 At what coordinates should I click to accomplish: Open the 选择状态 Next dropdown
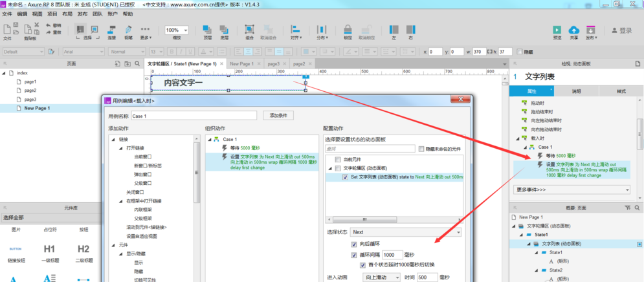[x=406, y=232]
